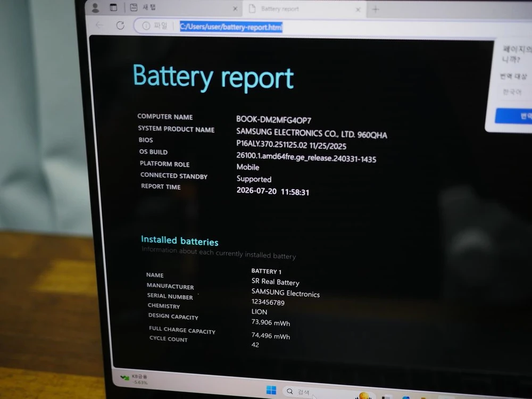
Task: Click the site information icon in the address bar
Action: coord(146,26)
